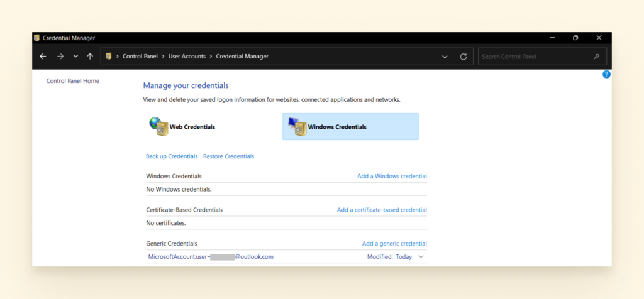Viewport: 644px width, 299px height.
Task: Minimize the Credential Manager window
Action: 553,38
